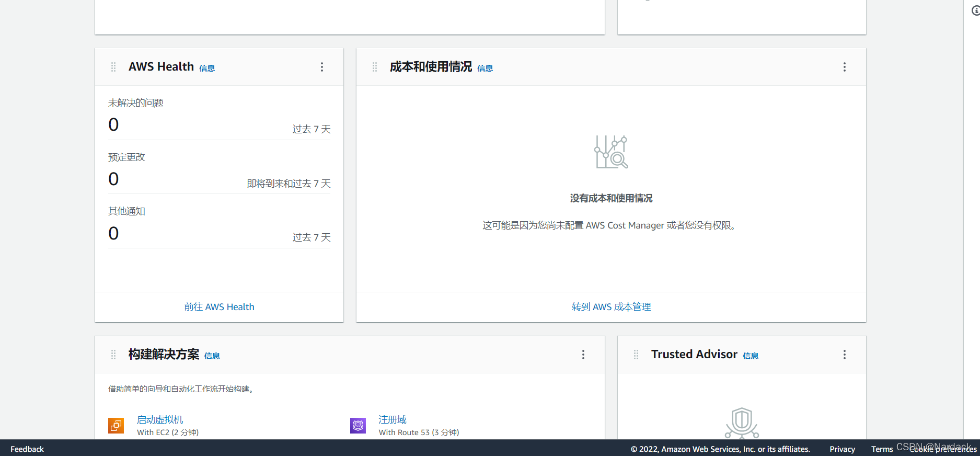The height and width of the screenshot is (456, 980).
Task: Click the 未解决的问题 label
Action: click(136, 103)
